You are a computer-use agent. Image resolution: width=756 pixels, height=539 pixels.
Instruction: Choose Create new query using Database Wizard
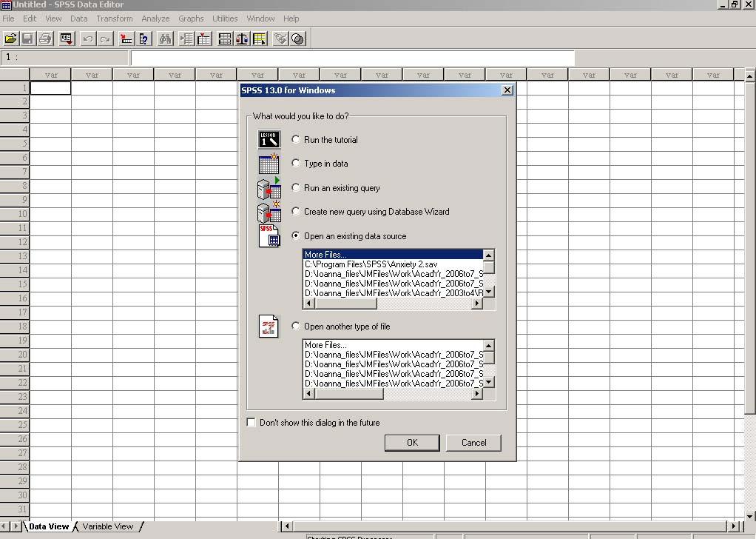296,211
